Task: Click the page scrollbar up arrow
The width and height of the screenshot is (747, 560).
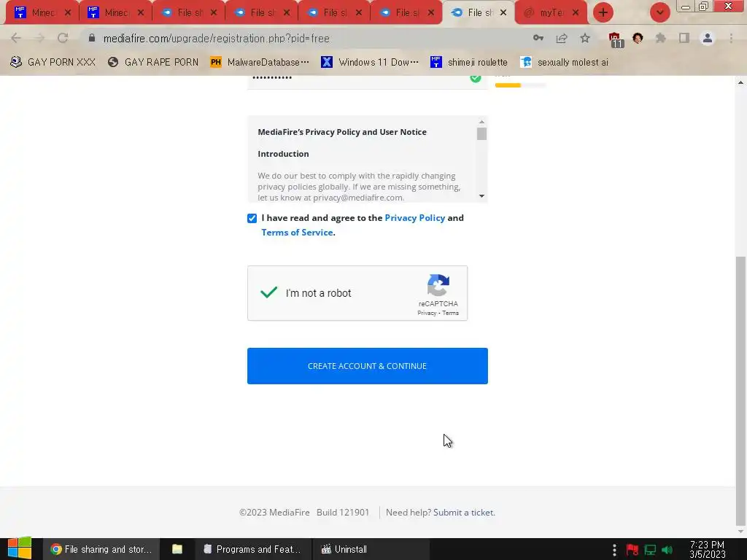Action: [x=740, y=83]
